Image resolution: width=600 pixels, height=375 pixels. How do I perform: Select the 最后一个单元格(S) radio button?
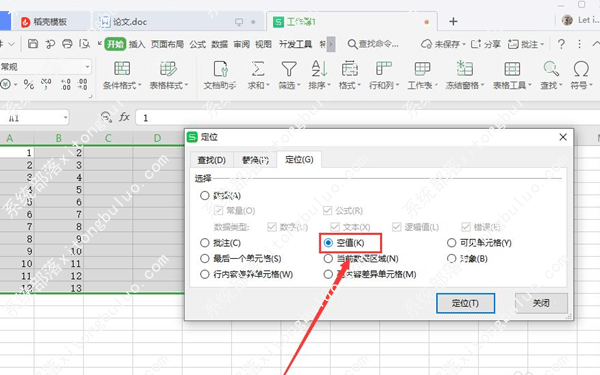point(205,259)
